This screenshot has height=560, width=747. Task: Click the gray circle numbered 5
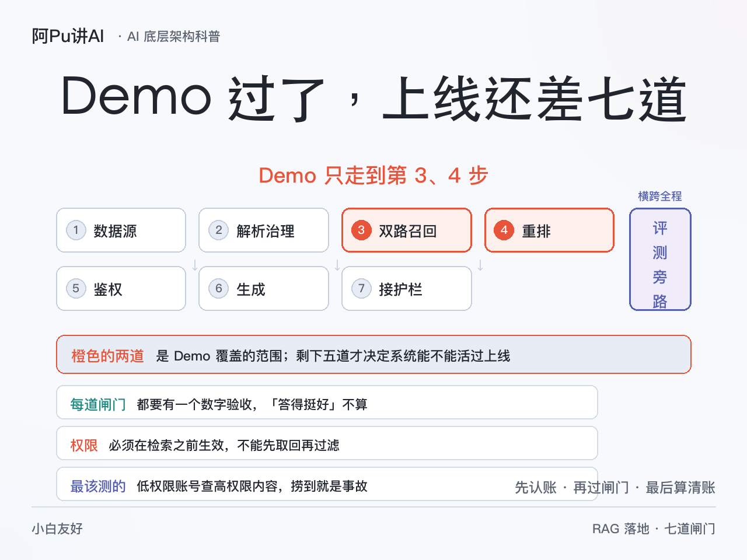(x=76, y=289)
